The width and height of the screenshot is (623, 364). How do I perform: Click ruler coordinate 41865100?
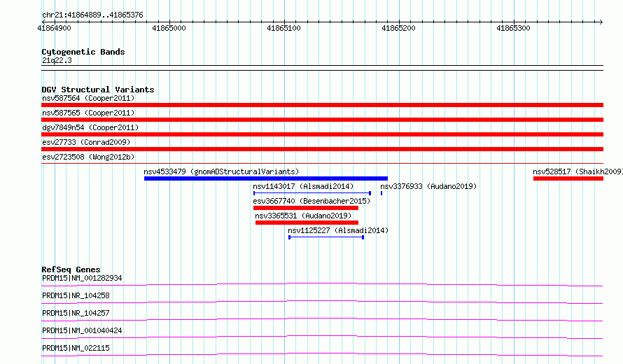pos(283,28)
